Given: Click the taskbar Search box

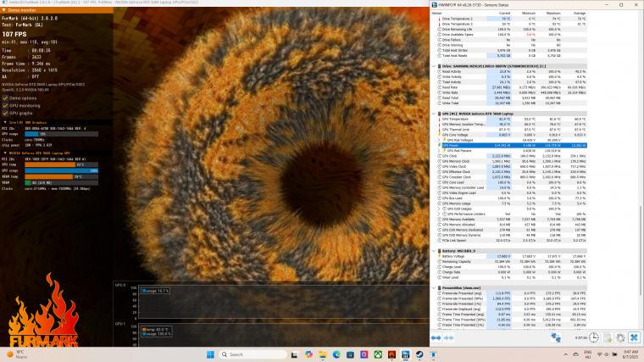Looking at the screenshot, I should [253, 354].
